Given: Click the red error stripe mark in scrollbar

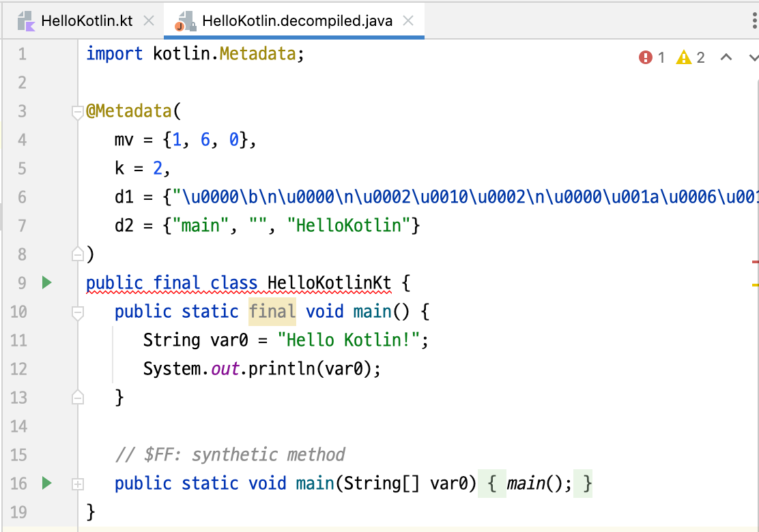Looking at the screenshot, I should tap(755, 262).
